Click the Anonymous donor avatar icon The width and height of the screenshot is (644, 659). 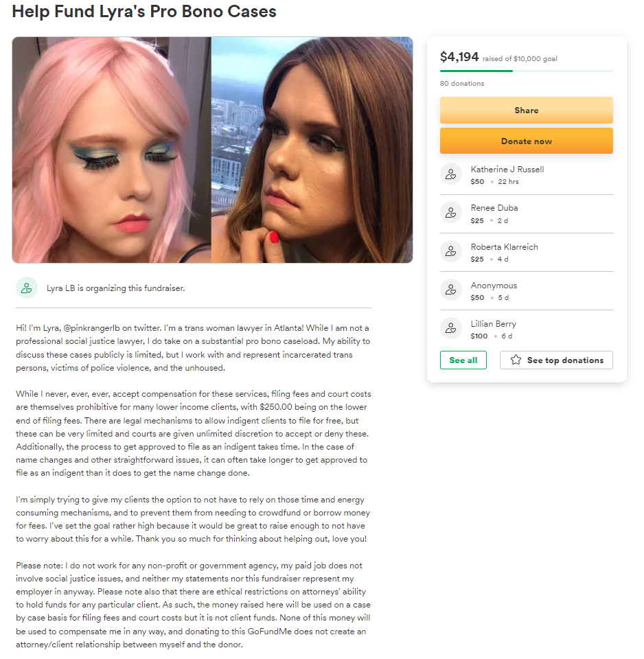click(450, 290)
